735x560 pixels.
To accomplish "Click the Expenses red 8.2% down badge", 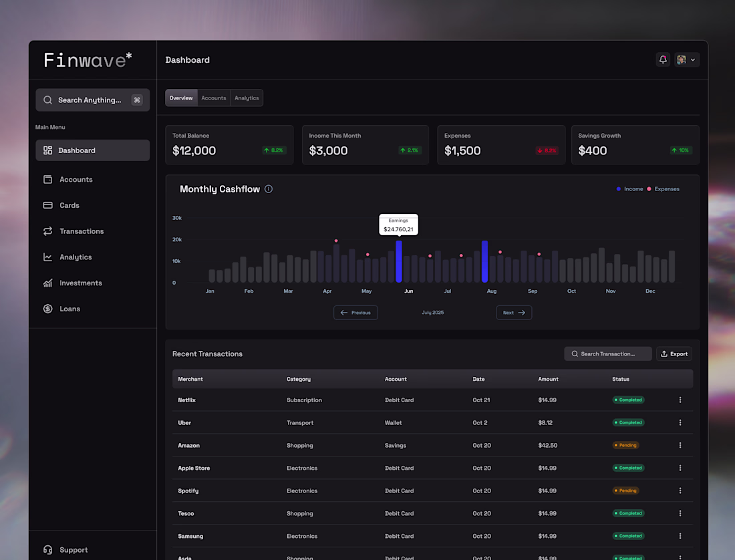I will point(547,150).
